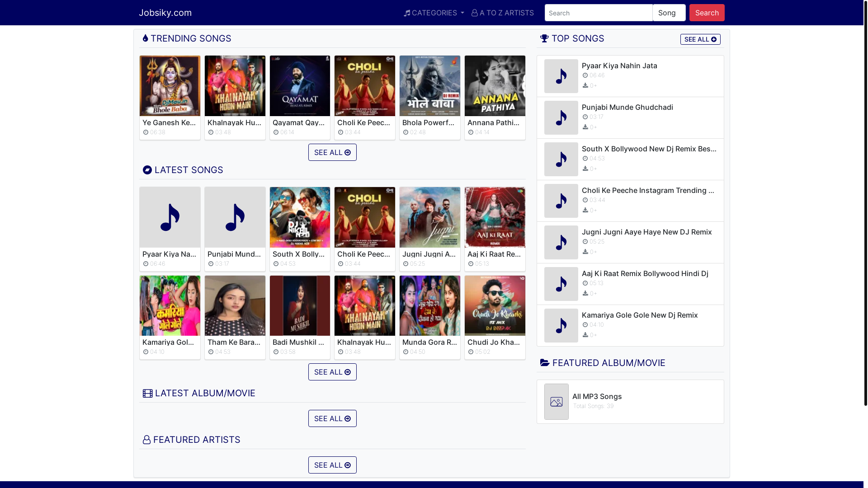Click the droplet icon next to Trending Songs
The width and height of the screenshot is (868, 488).
coord(145,38)
